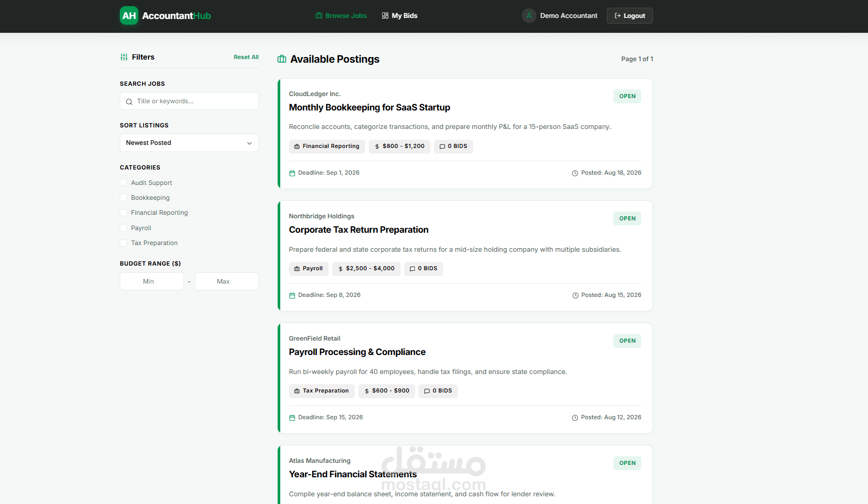The image size is (868, 504).
Task: Click the budget Min input field
Action: click(x=152, y=281)
